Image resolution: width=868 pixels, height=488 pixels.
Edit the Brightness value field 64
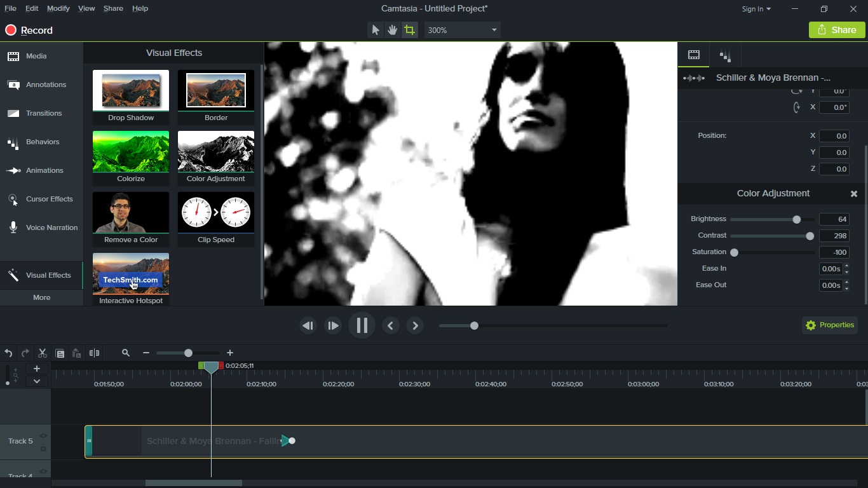click(834, 219)
